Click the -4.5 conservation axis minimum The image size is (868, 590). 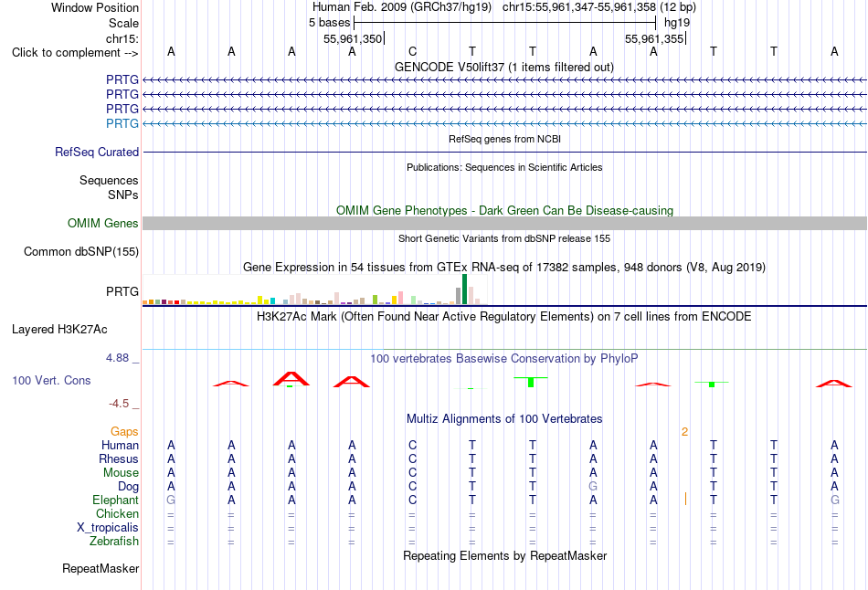[x=119, y=404]
